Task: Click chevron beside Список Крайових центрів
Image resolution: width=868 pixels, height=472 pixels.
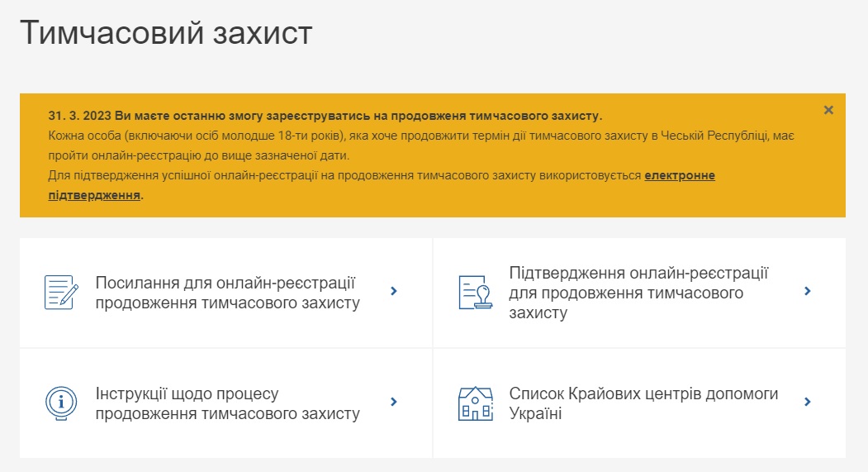Action: click(807, 402)
